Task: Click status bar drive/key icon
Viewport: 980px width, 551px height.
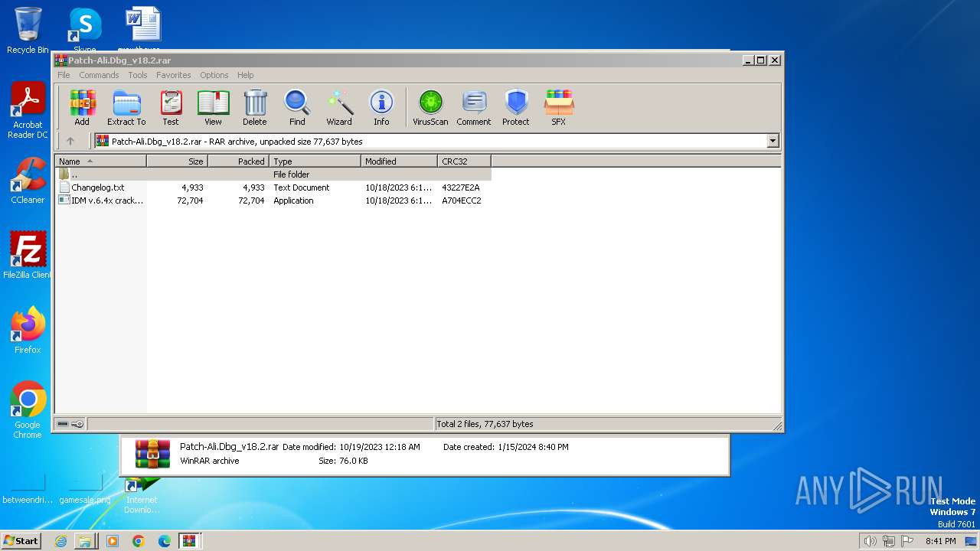Action: [70, 424]
